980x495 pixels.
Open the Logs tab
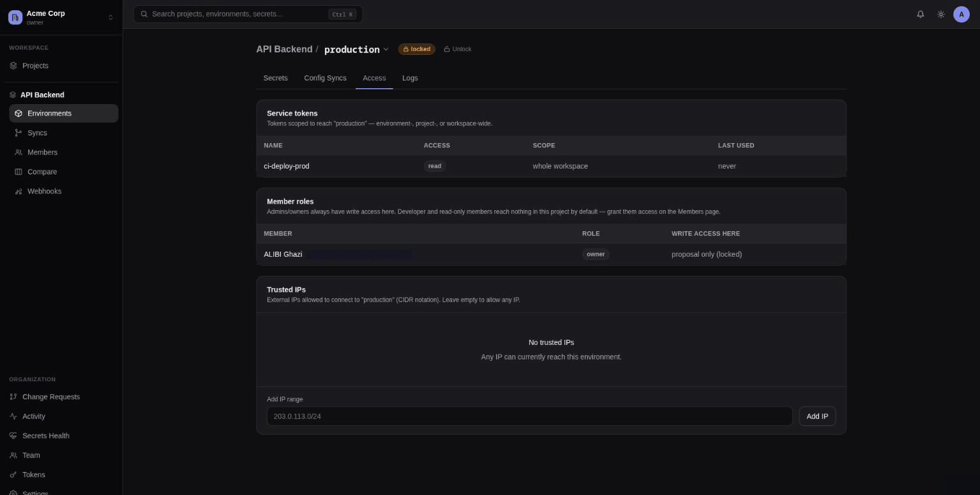point(410,78)
